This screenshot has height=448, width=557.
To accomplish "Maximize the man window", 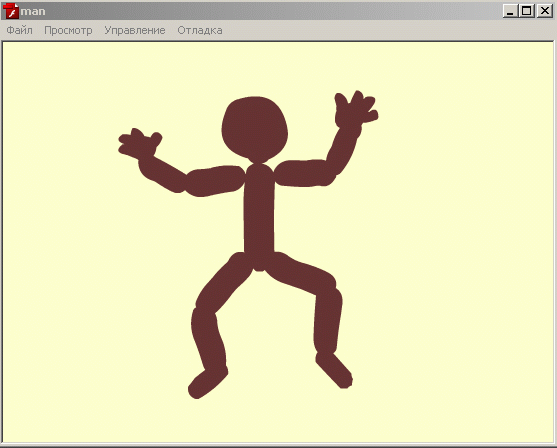I will (x=527, y=11).
